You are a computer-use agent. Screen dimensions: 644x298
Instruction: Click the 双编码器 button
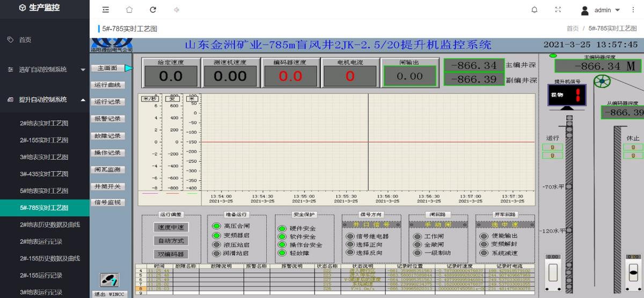(171, 254)
